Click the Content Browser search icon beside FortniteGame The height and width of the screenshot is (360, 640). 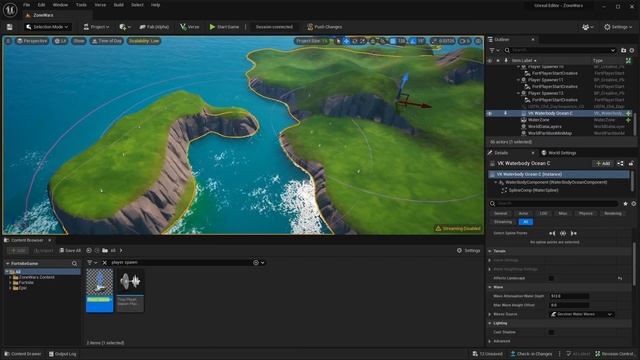[x=74, y=264]
